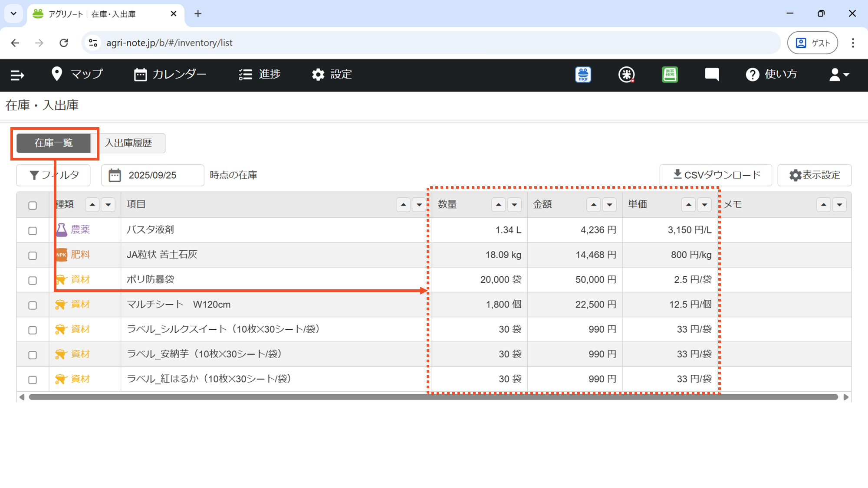This screenshot has width=868, height=488.
Task: Open the Calendar (カレンダー) view
Action: coord(170,74)
